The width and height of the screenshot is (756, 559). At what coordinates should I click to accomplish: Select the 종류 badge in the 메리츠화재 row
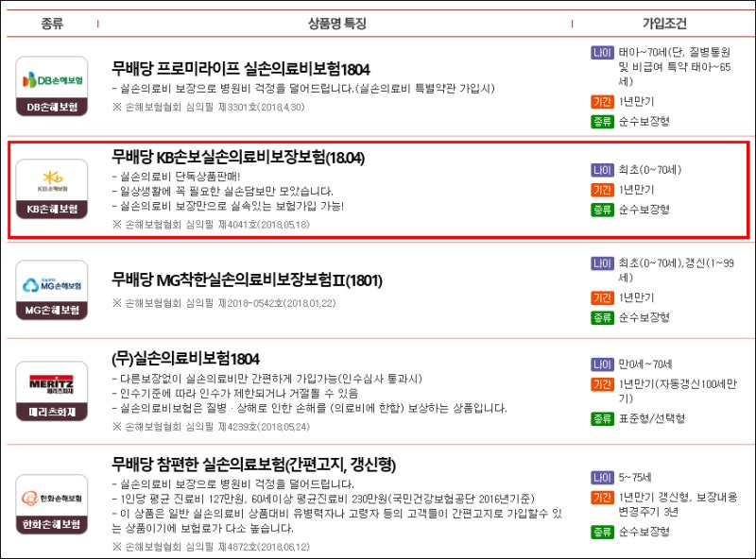point(602,418)
